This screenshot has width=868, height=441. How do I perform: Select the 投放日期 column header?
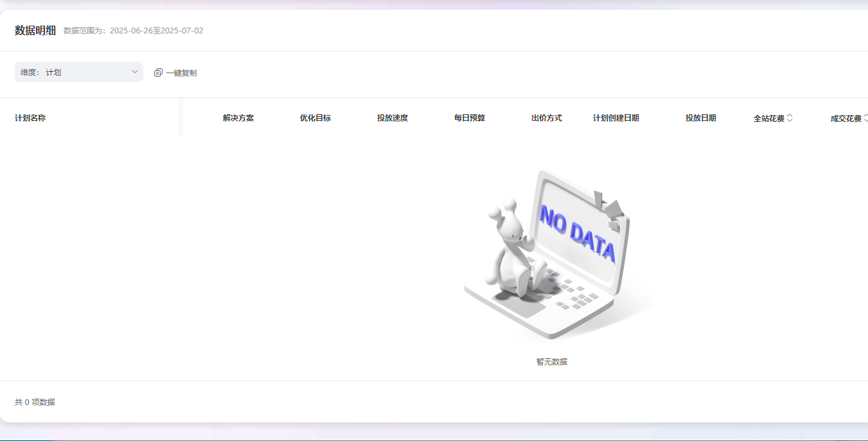point(700,118)
